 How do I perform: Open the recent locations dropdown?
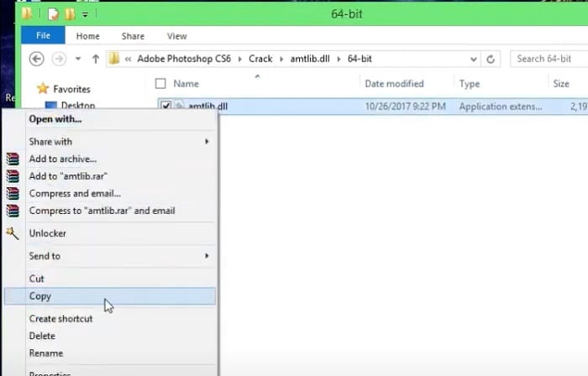78,59
